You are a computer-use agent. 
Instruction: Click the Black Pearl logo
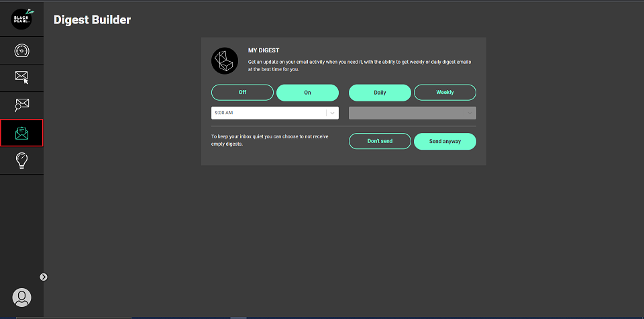coord(21,19)
